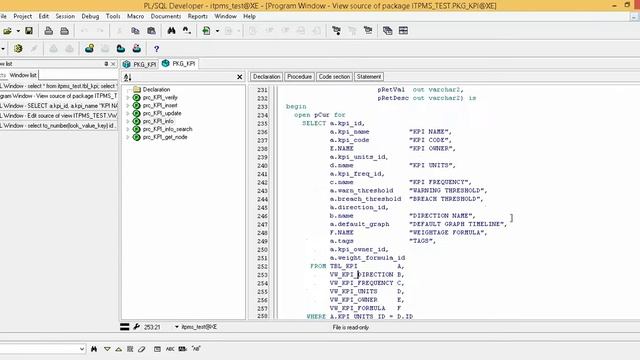This screenshot has height=360, width=640.
Task: Pin the Window list panel
Action: 106,64
